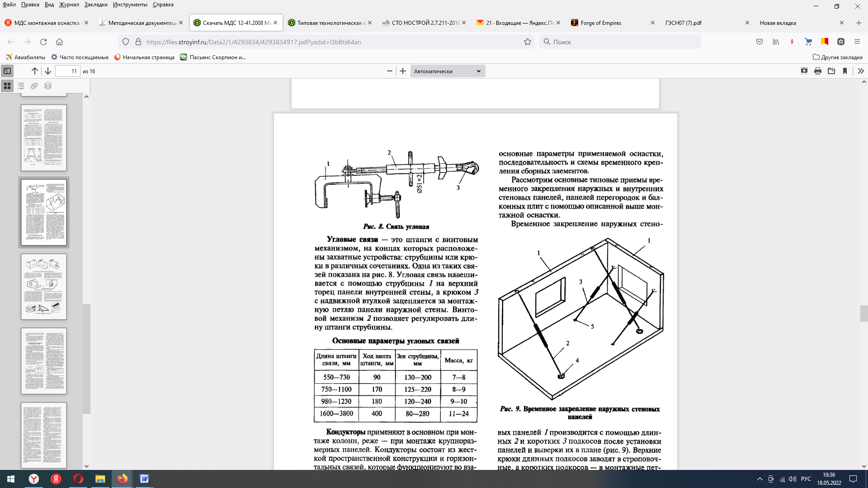Viewport: 868px width, 488px height.
Task: Click the shopping cart extension icon
Action: tap(808, 42)
